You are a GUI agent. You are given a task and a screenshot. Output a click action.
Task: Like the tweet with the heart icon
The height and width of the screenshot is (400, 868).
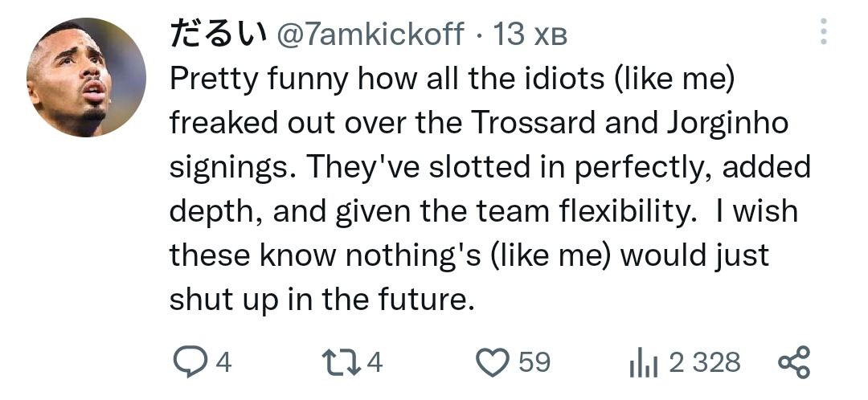coord(493,361)
